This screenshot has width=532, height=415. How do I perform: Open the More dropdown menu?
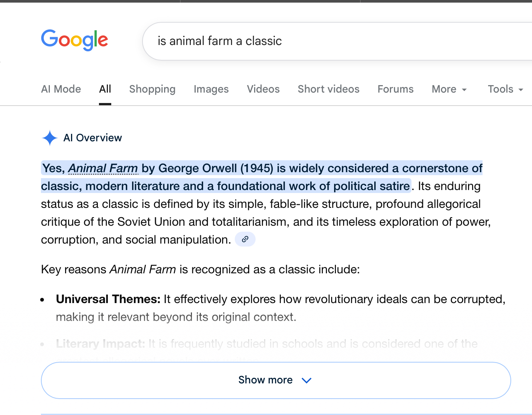click(x=449, y=89)
